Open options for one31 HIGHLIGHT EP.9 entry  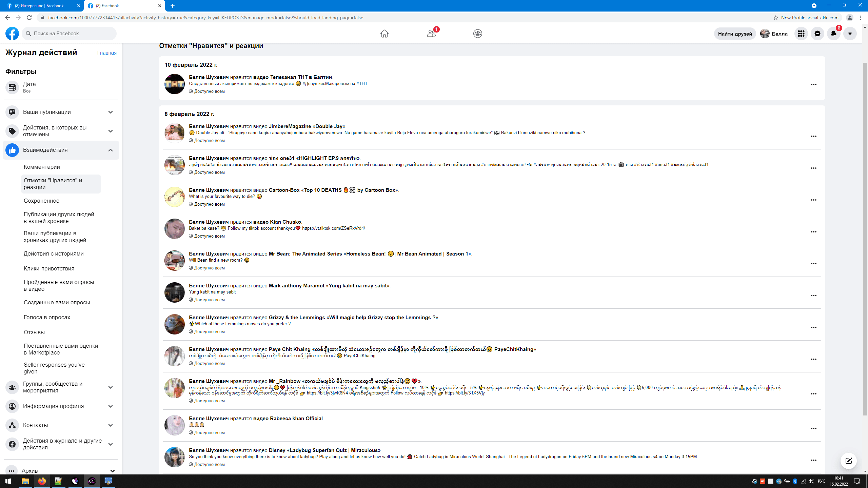pyautogui.click(x=813, y=168)
